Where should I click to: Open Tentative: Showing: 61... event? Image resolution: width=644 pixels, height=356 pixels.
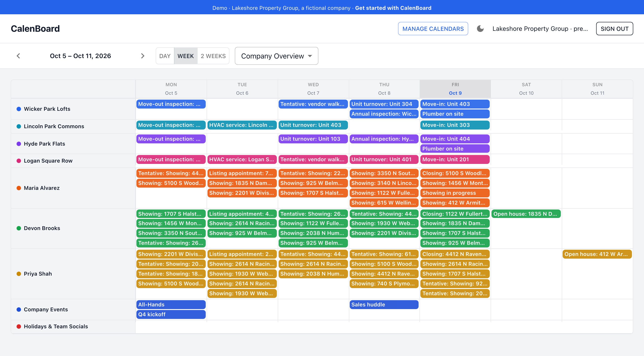[x=384, y=254]
